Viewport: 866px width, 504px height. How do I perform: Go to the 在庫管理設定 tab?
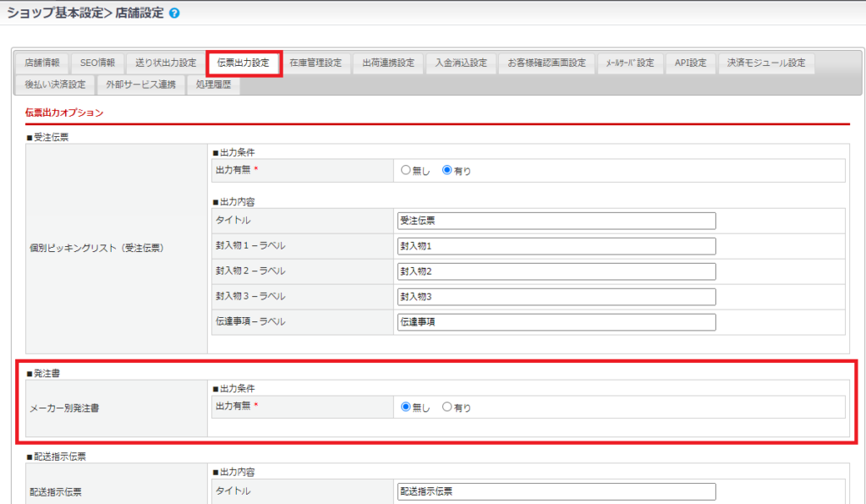tap(315, 63)
